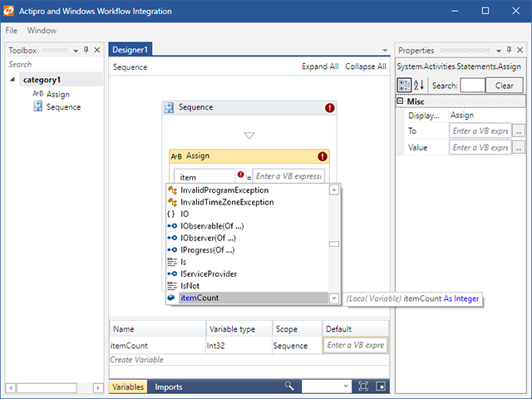Click the IObservable interface icon
532x399 pixels.
coord(172,225)
